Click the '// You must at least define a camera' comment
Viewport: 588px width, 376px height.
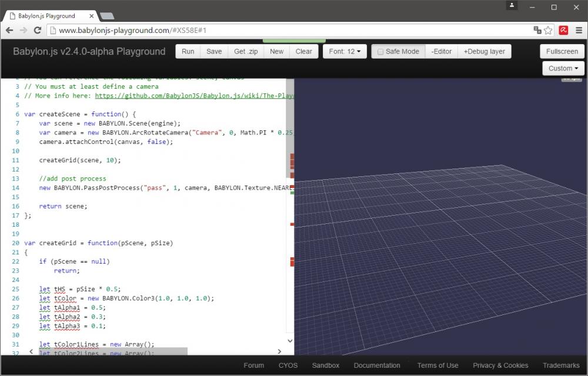[x=91, y=86]
